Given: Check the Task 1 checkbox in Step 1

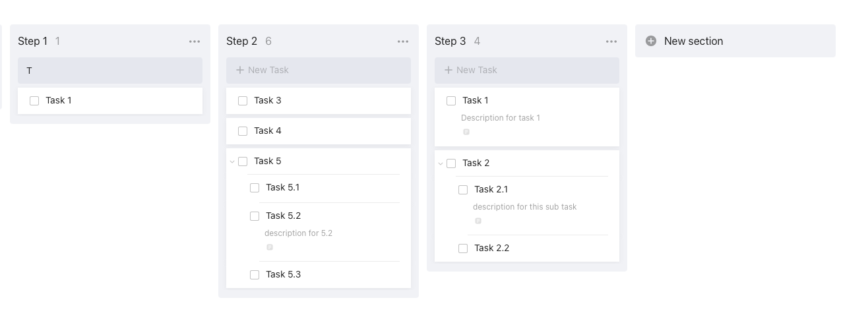Looking at the screenshot, I should tap(34, 101).
